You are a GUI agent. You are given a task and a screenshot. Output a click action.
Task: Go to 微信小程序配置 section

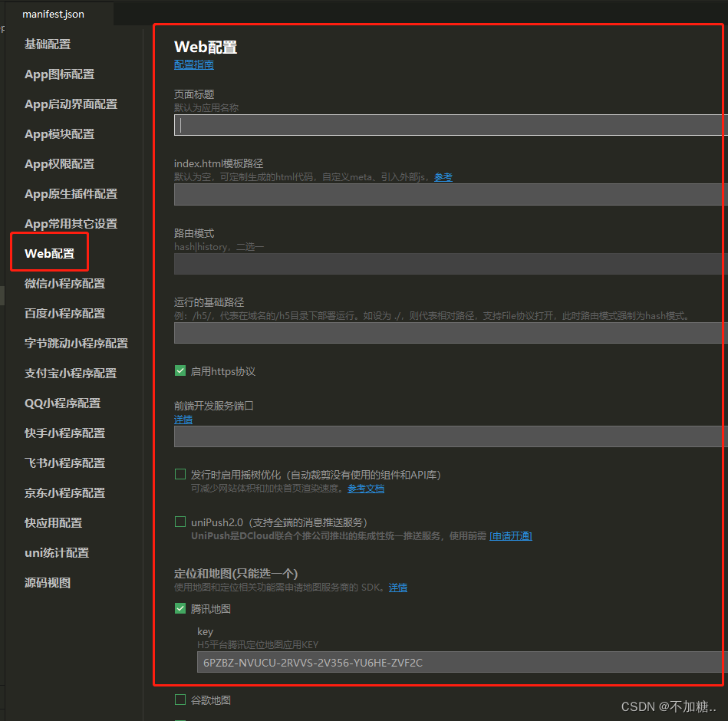[64, 284]
